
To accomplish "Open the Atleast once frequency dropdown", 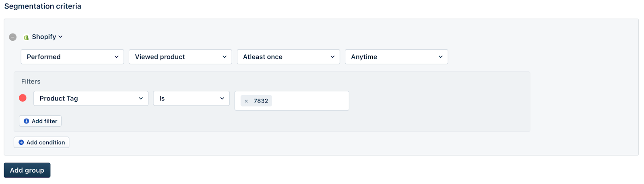I will tap(288, 57).
